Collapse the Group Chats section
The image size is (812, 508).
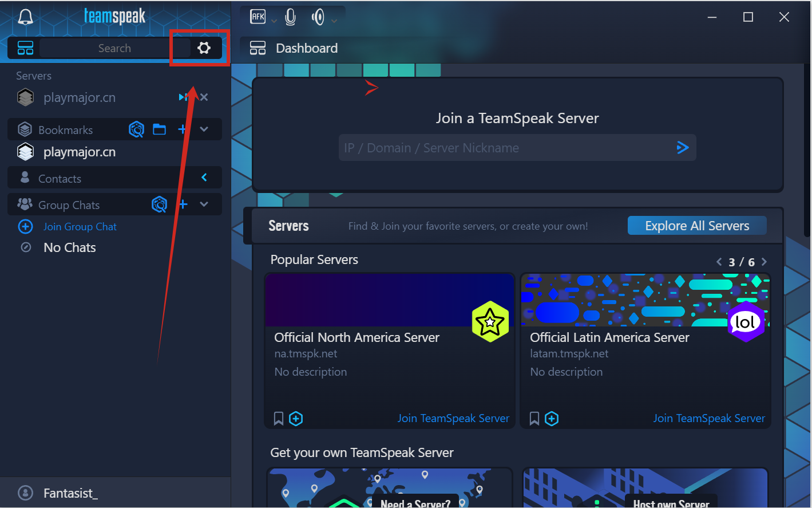tap(204, 204)
